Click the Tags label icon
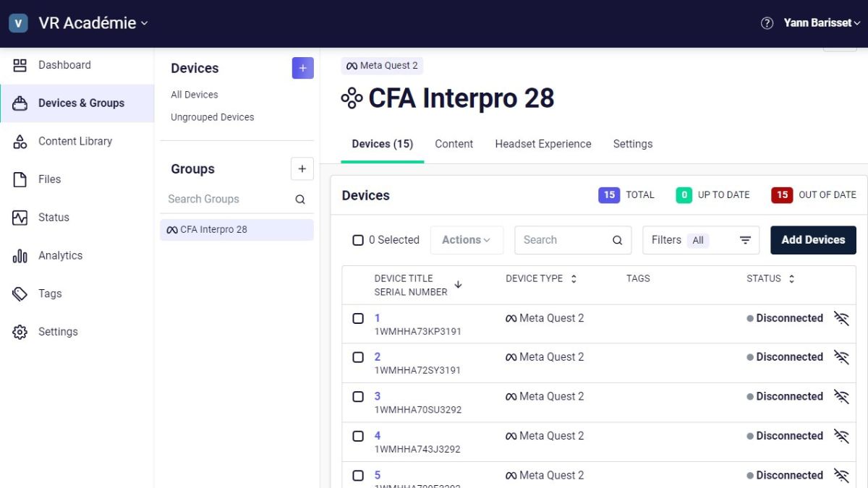 (x=20, y=294)
